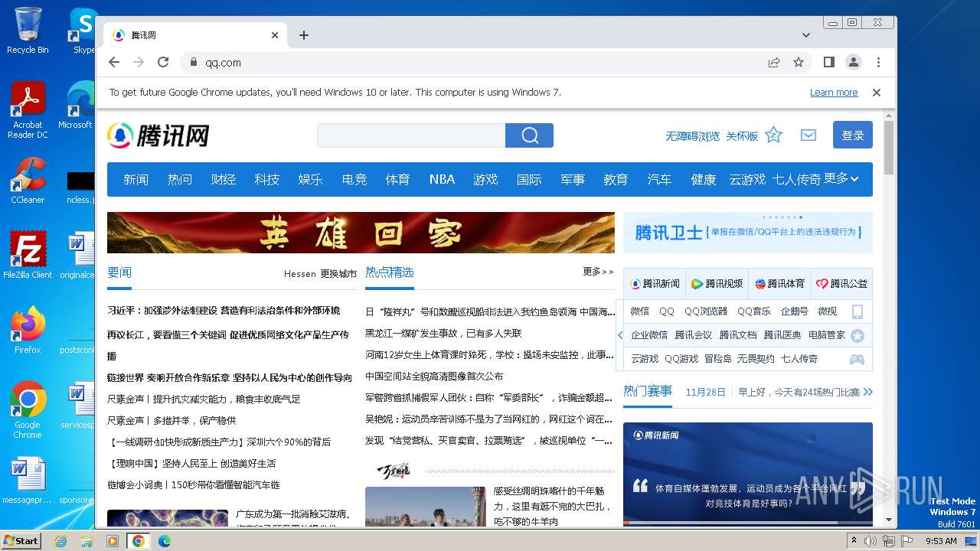This screenshot has width=980, height=551.
Task: Dismiss the Chrome update notice
Action: click(877, 93)
